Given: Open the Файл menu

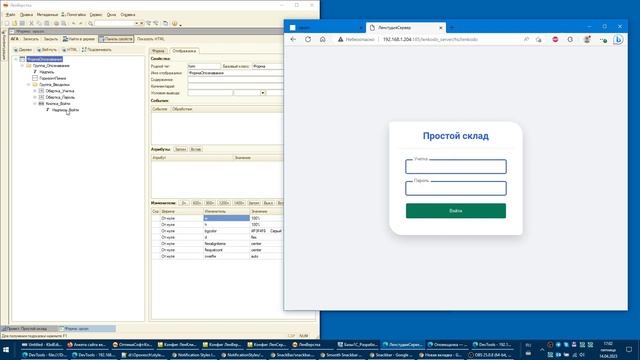Looking at the screenshot, I should pos(11,15).
